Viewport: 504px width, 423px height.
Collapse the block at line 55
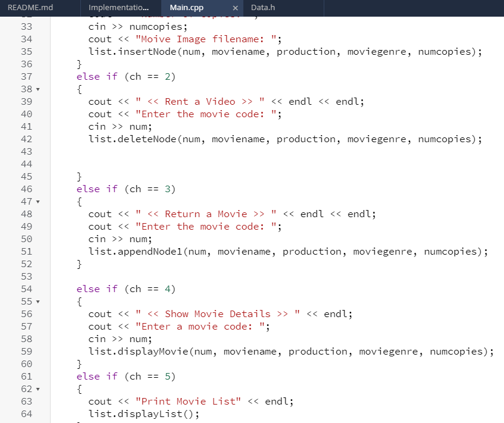pos(37,301)
